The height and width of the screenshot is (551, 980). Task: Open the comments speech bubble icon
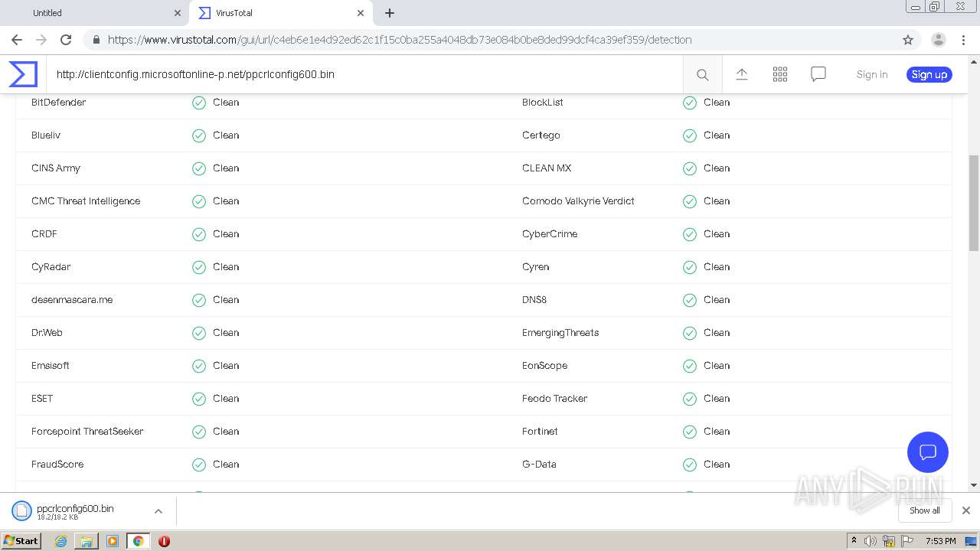[x=818, y=74]
